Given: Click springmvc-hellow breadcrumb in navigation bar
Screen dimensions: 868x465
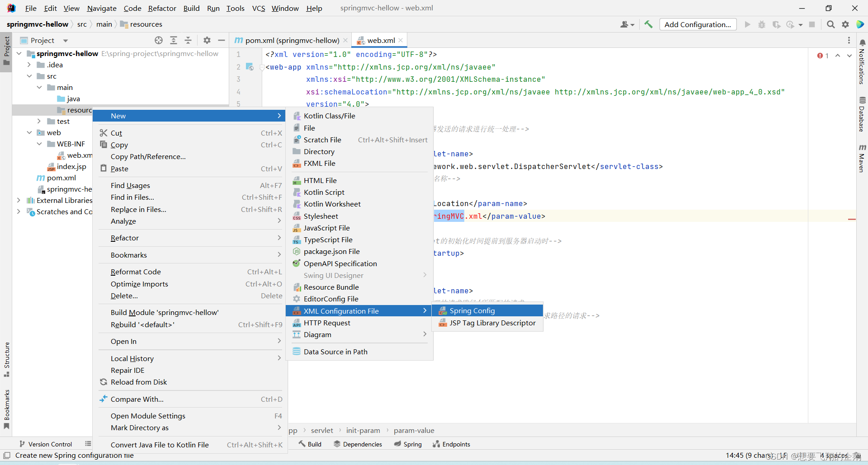Looking at the screenshot, I should [x=38, y=24].
